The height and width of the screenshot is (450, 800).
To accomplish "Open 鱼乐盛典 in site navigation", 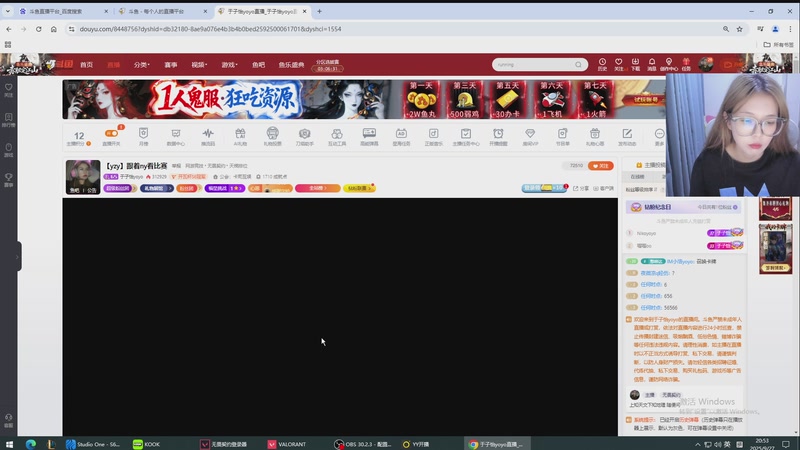I will tap(291, 65).
